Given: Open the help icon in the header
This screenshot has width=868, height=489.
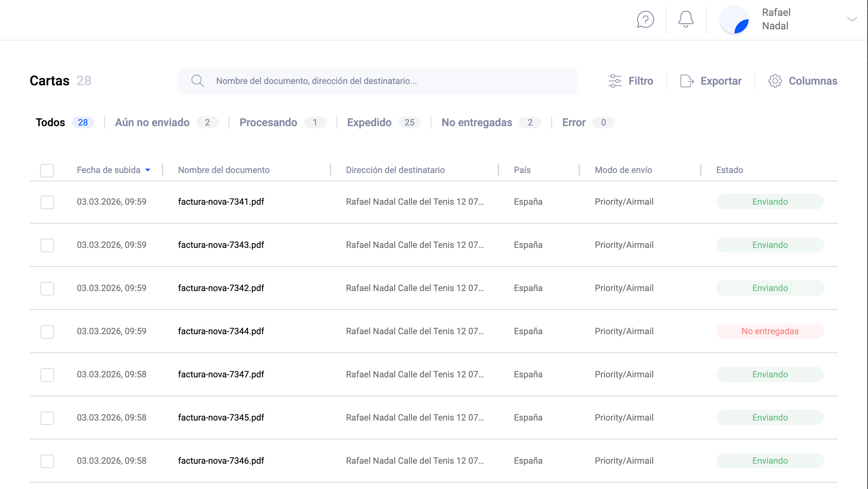Looking at the screenshot, I should (x=645, y=20).
